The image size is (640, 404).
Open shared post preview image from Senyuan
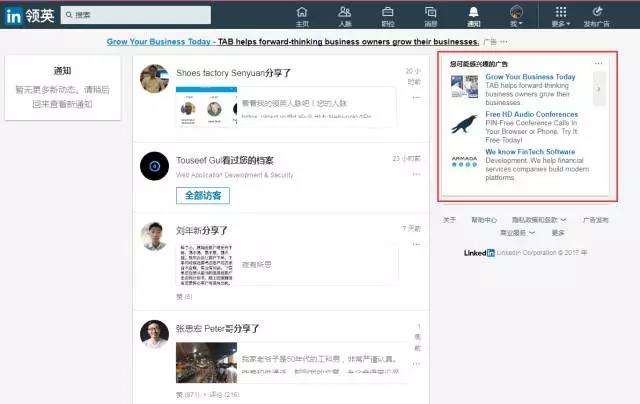point(207,106)
